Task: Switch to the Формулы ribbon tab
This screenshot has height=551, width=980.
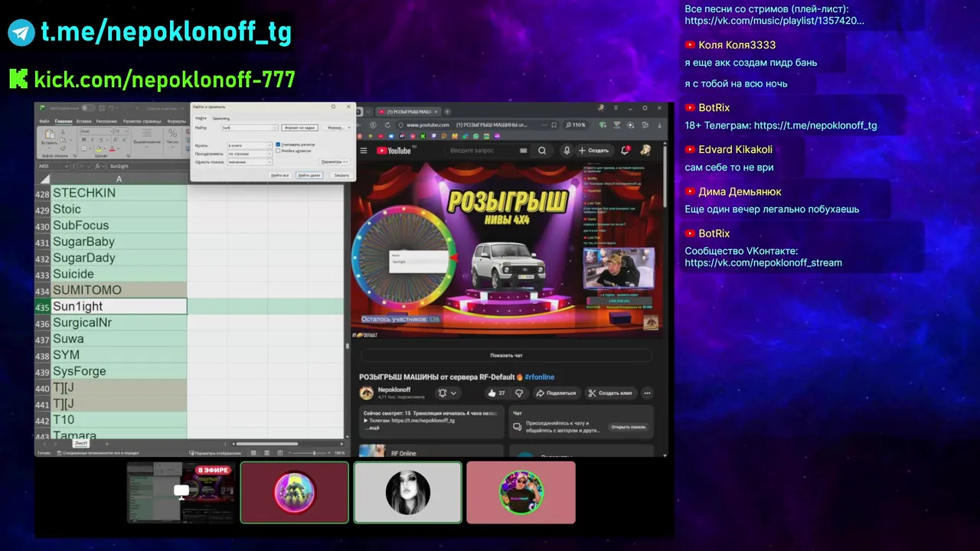Action: (x=176, y=121)
